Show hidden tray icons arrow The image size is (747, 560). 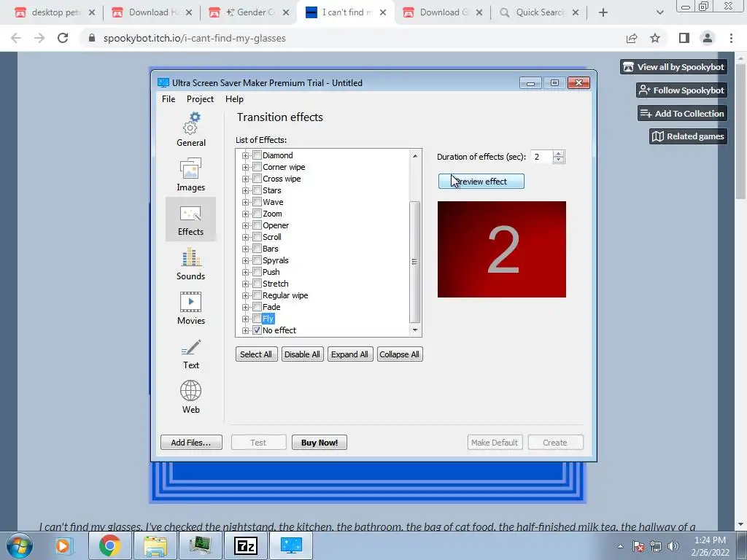[620, 546]
